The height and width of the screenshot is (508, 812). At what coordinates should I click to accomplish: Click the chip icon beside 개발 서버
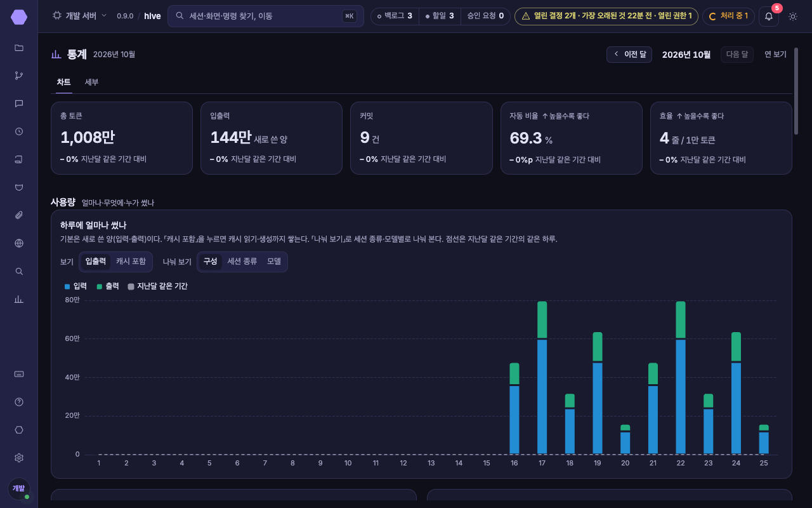(57, 16)
